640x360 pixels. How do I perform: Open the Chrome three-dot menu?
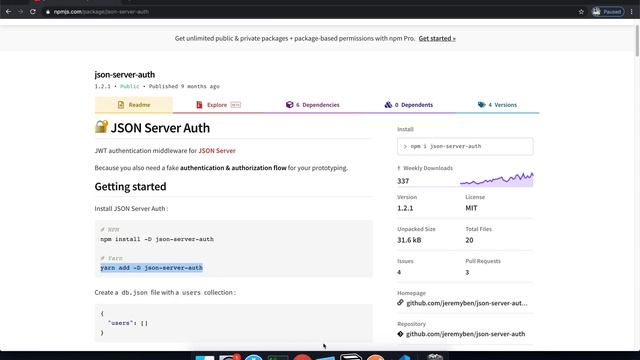tap(631, 12)
